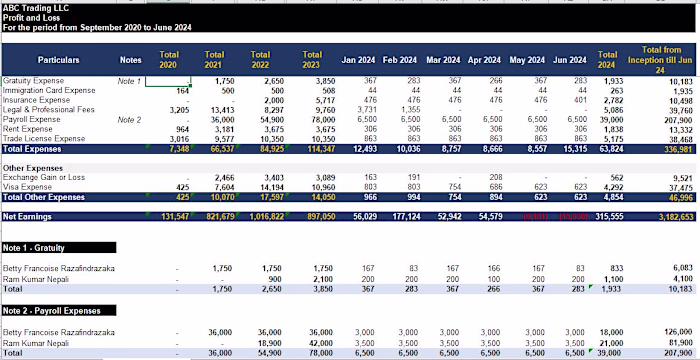Click the 126,000 payroll total for Betty
This screenshot has width=700, height=360.
(x=679, y=332)
